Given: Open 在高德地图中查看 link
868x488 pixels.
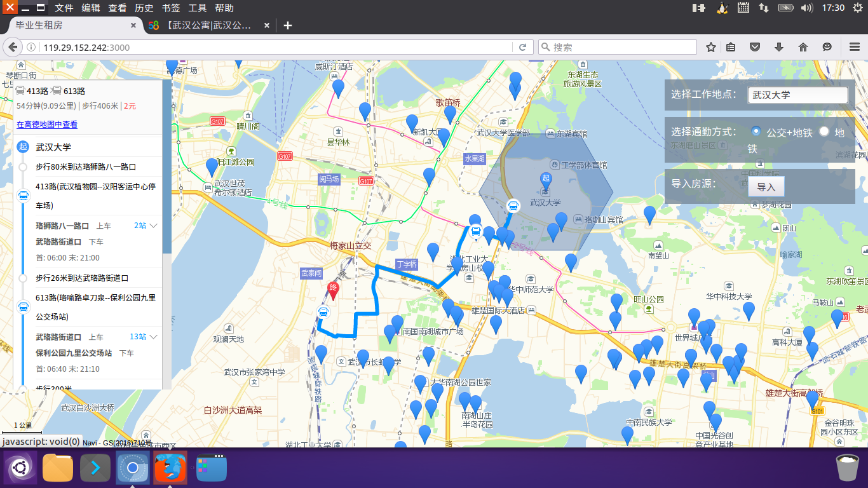Looking at the screenshot, I should pos(47,125).
